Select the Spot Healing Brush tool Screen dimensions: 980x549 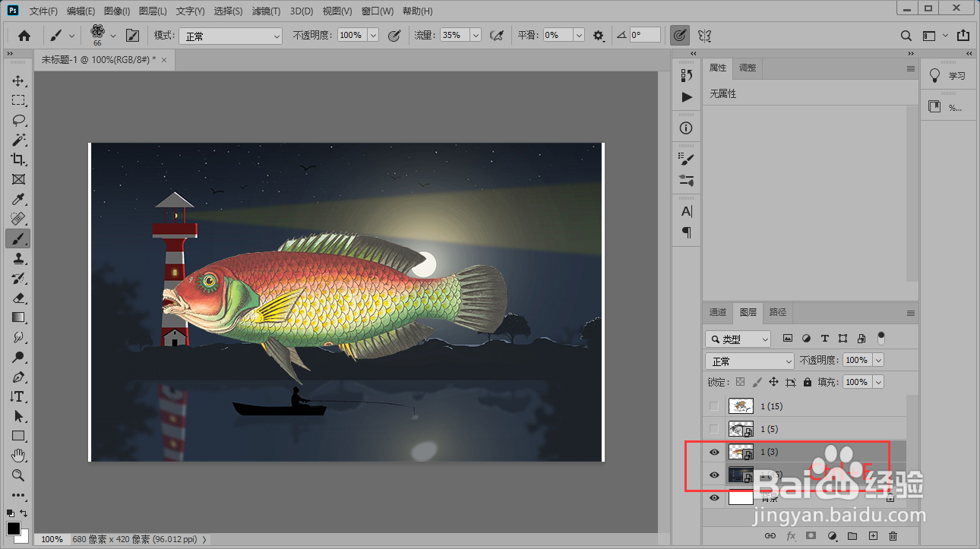coord(18,219)
